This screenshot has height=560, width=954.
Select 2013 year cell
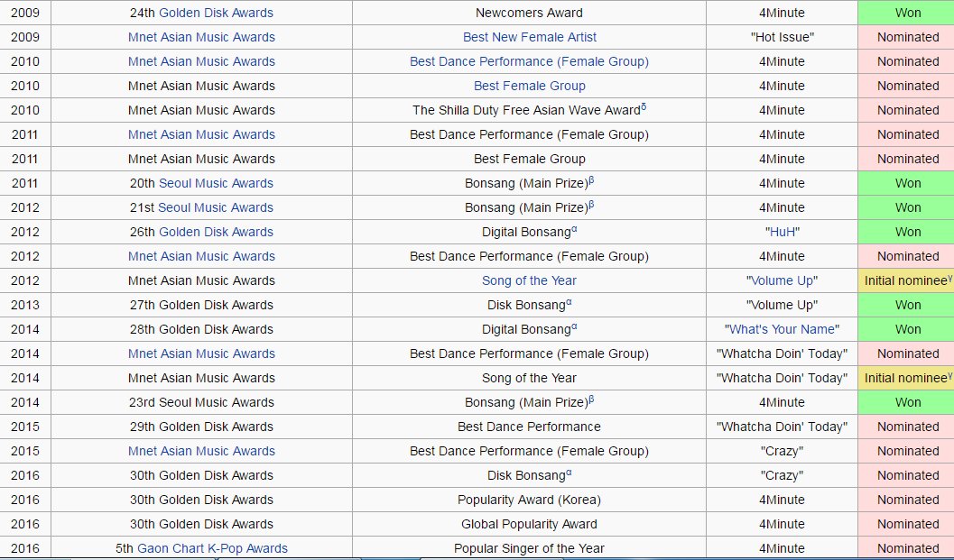click(x=25, y=305)
